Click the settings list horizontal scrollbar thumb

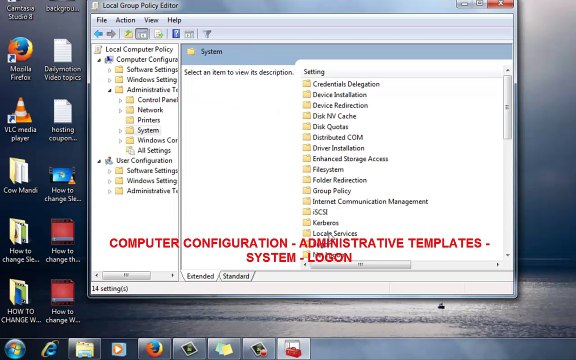pyautogui.click(x=360, y=264)
